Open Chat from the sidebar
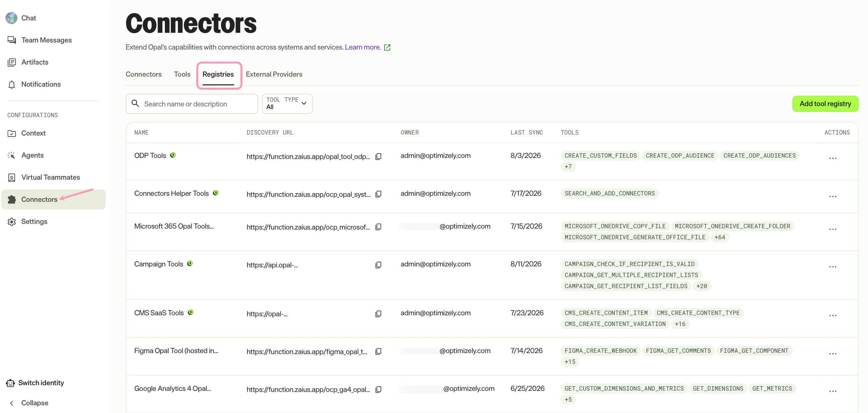Viewport: 868px width, 413px height. pyautogui.click(x=28, y=18)
